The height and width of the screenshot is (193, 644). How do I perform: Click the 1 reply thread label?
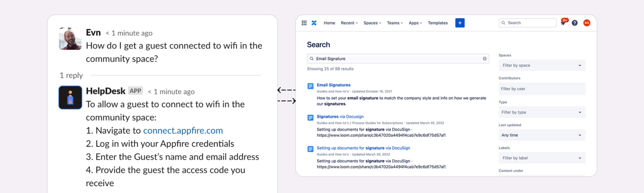pos(71,75)
